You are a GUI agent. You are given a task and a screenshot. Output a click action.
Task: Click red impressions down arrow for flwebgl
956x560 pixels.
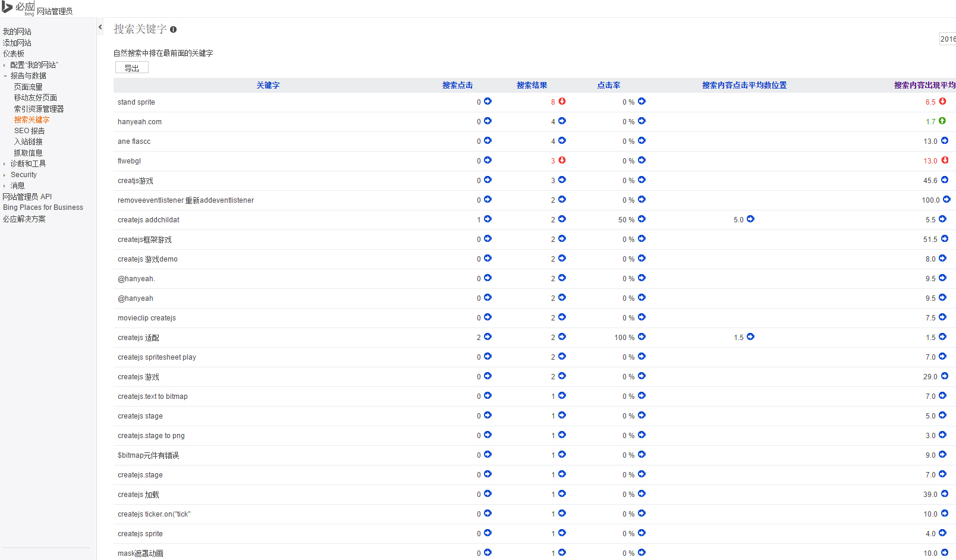562,161
